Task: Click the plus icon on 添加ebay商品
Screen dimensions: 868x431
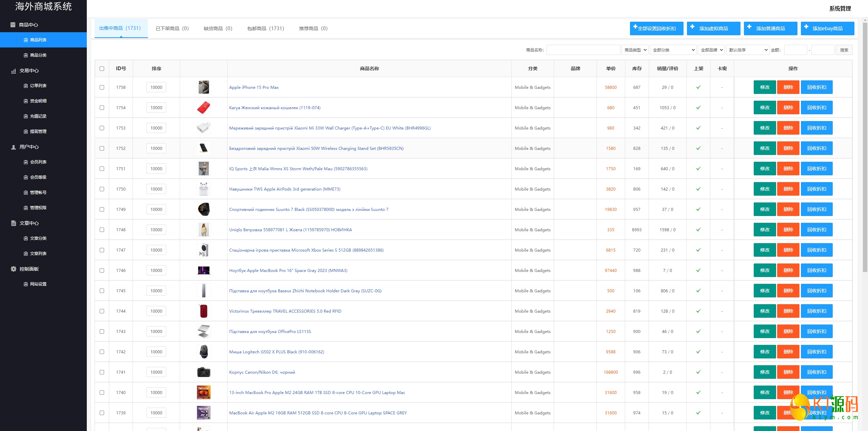Action: 806,27
